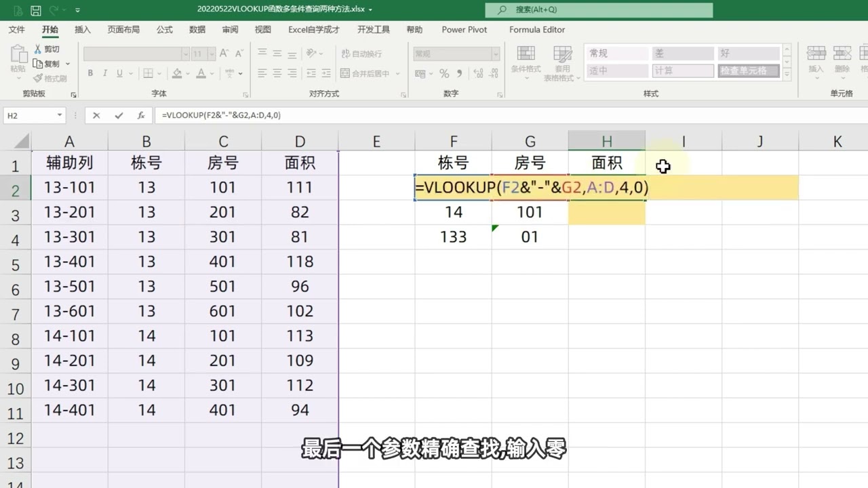Click the Cut (剪切) scissors icon
868x488 pixels.
[39, 49]
